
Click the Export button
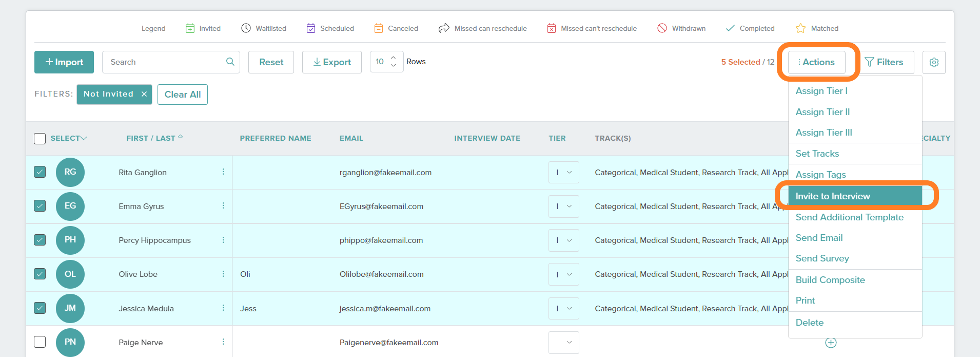[332, 62]
